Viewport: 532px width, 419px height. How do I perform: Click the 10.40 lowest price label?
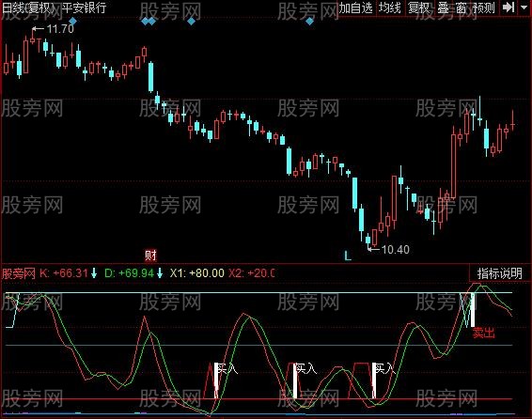(396, 250)
